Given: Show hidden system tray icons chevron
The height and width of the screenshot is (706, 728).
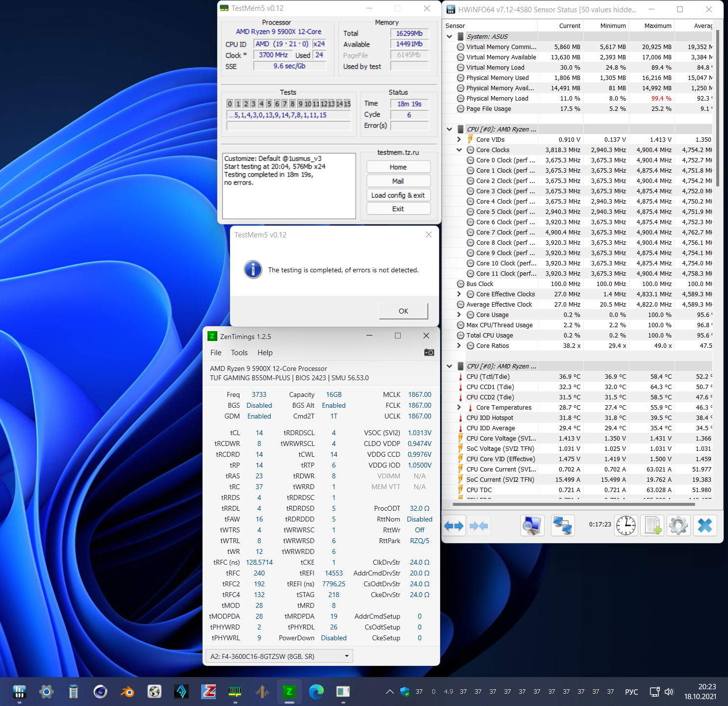Looking at the screenshot, I should point(390,692).
